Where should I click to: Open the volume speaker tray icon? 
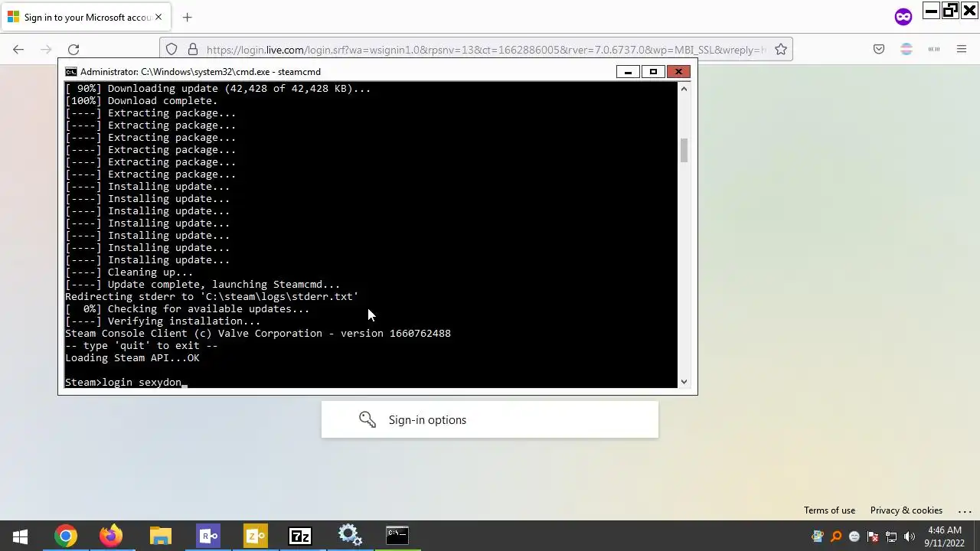910,536
